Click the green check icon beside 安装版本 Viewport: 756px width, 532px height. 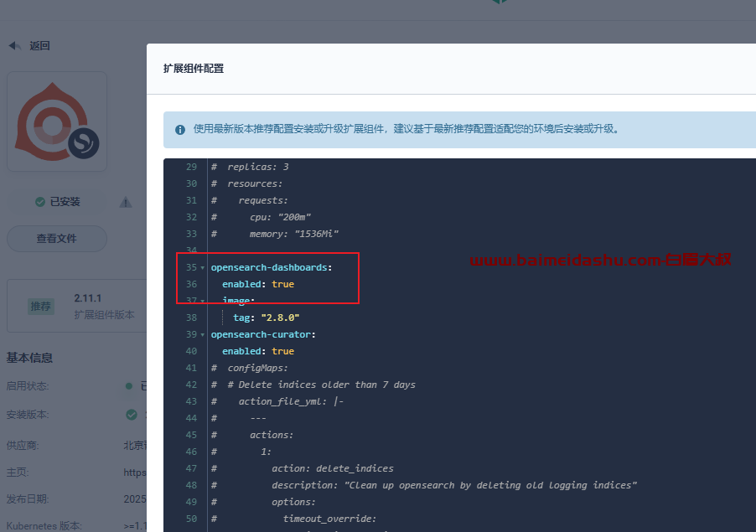131,415
